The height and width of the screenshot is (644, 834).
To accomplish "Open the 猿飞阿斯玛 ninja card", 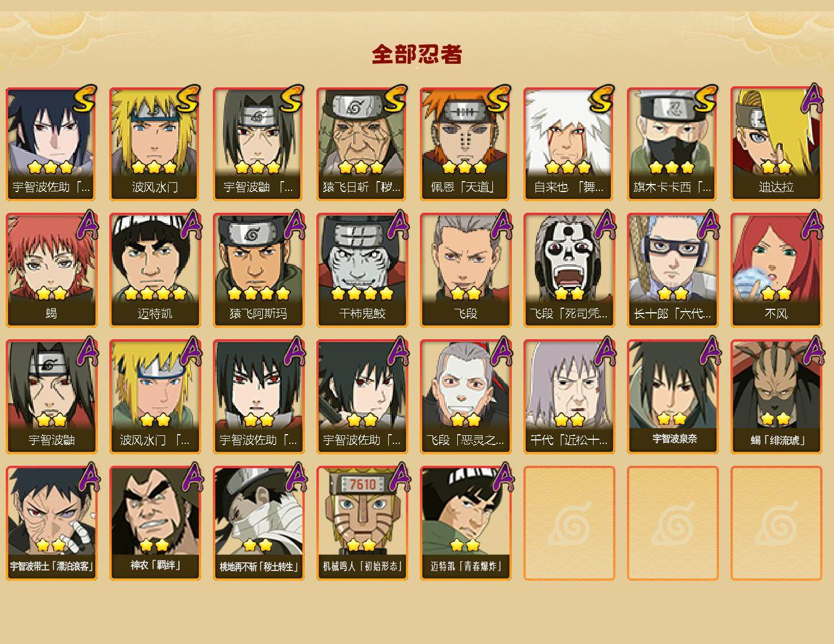I will 258,270.
